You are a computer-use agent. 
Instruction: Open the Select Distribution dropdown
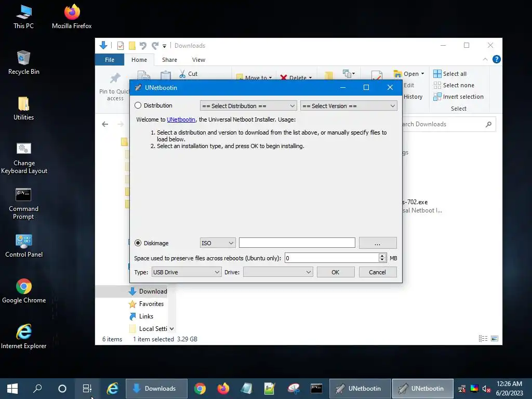pyautogui.click(x=248, y=106)
